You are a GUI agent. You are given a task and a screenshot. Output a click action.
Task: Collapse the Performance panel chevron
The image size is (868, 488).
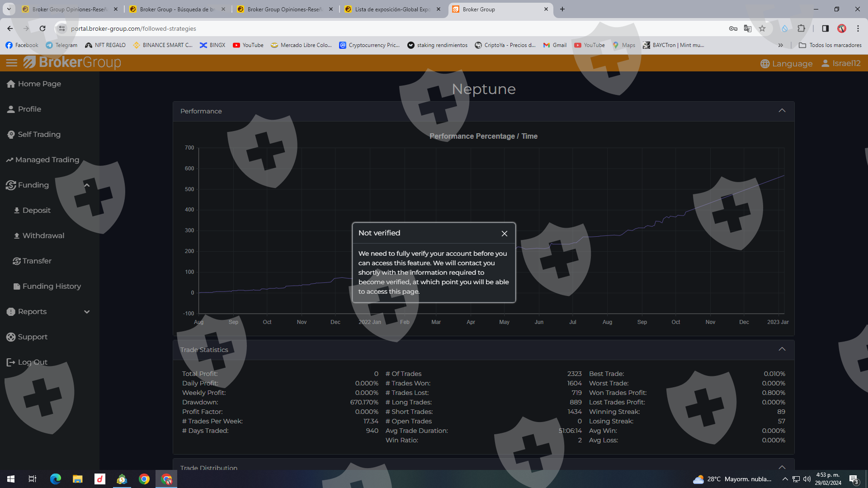click(782, 111)
